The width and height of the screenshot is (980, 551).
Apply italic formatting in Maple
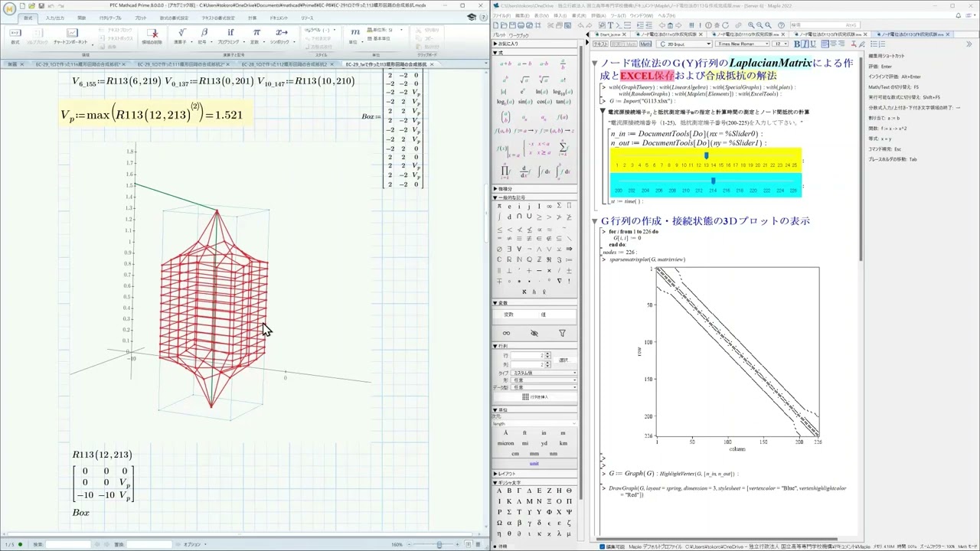(x=804, y=44)
